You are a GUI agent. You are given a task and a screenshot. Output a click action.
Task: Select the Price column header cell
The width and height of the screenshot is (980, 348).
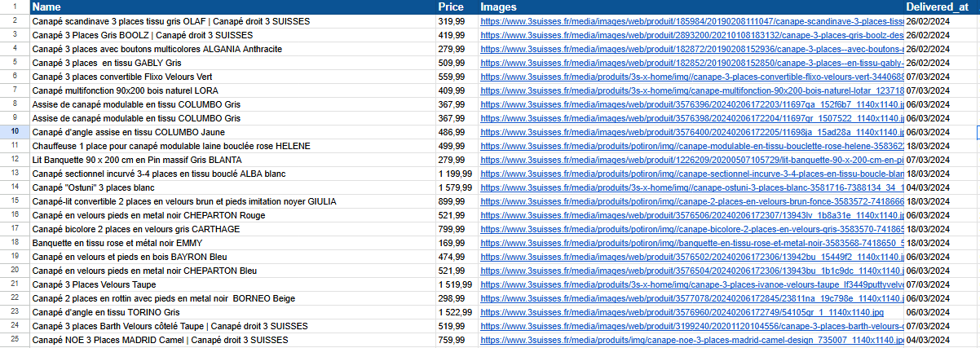(457, 7)
